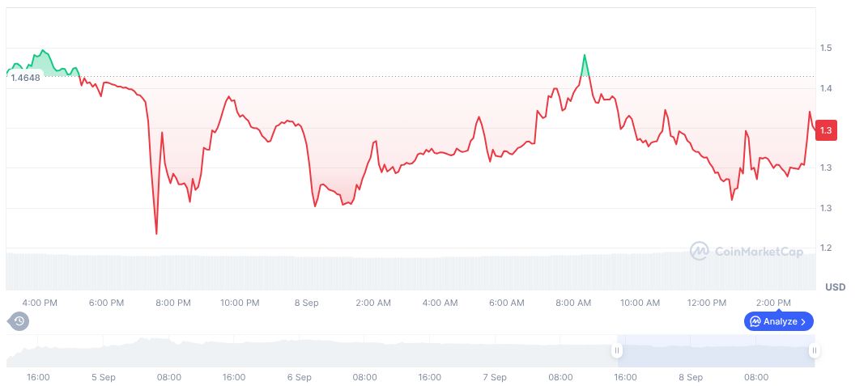Click the CoinMarketCap watermark text

pos(759,252)
